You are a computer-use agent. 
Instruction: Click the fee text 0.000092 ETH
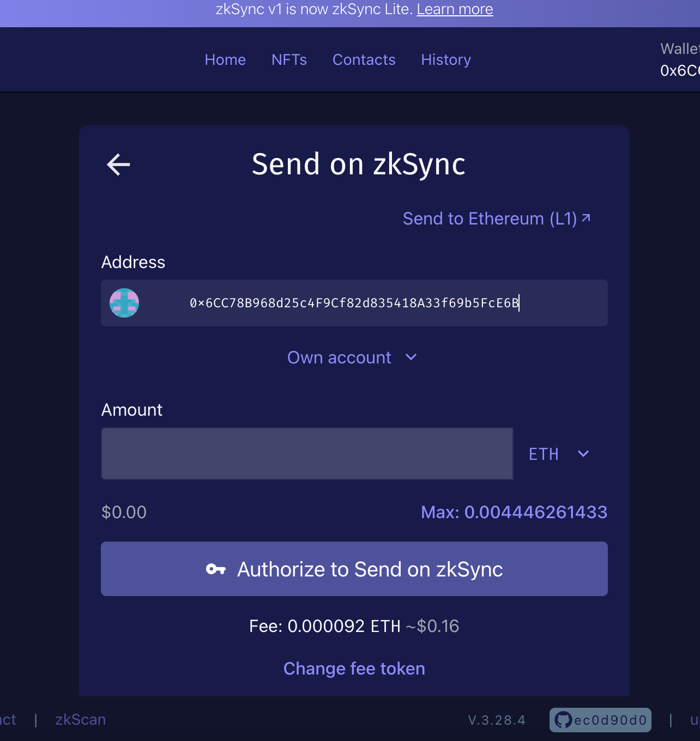344,626
